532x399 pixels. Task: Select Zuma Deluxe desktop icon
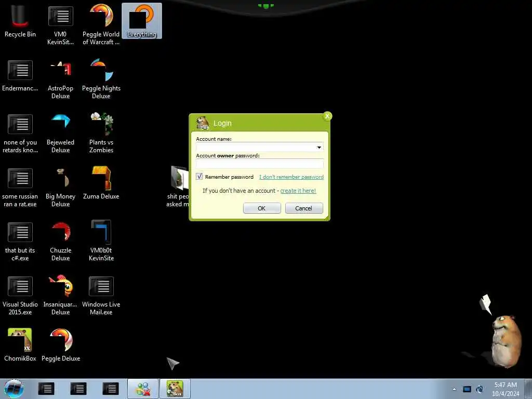point(101,183)
